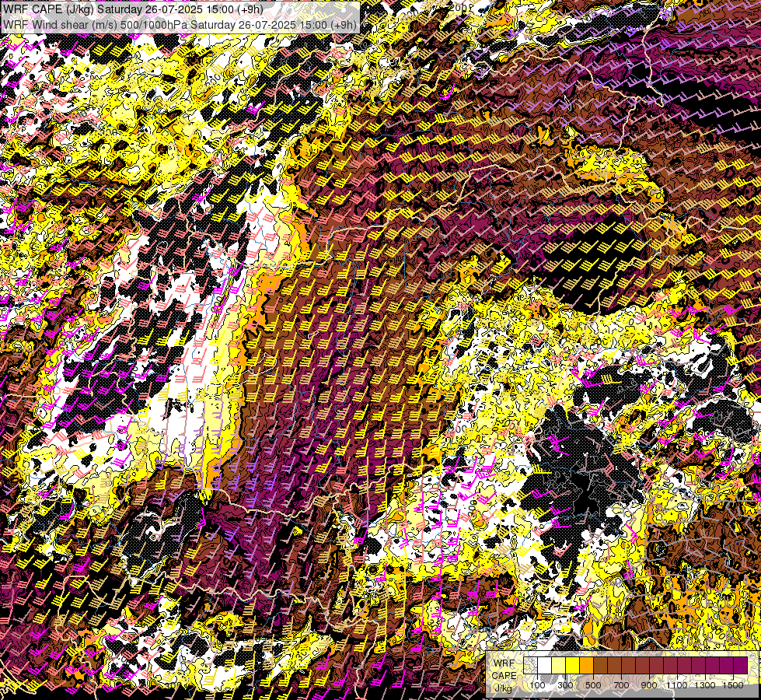Click the 900 legend value
Viewport: 761px width, 700px height.
pyautogui.click(x=649, y=685)
